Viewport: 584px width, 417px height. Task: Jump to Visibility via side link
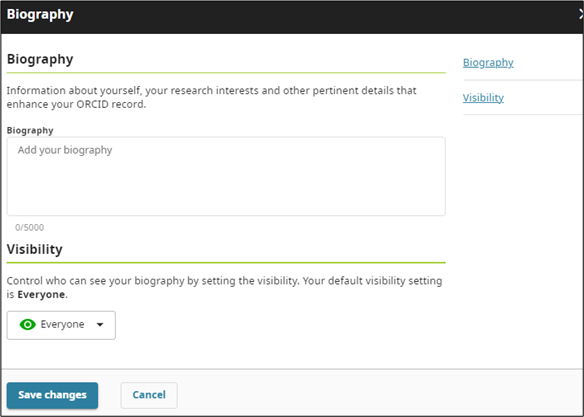click(483, 98)
